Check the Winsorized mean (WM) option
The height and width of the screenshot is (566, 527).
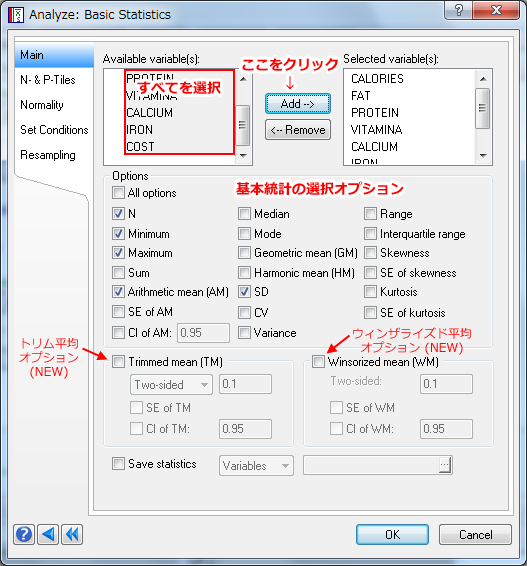point(318,361)
